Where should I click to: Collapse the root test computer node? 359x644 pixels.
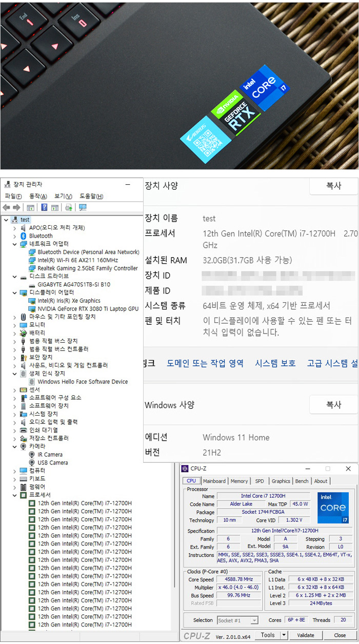coord(6,220)
